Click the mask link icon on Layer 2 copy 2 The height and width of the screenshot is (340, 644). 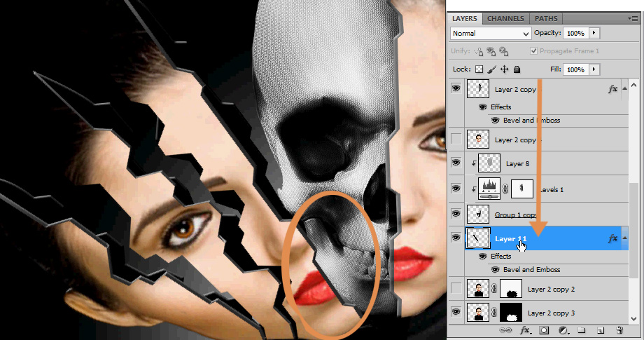tap(494, 289)
